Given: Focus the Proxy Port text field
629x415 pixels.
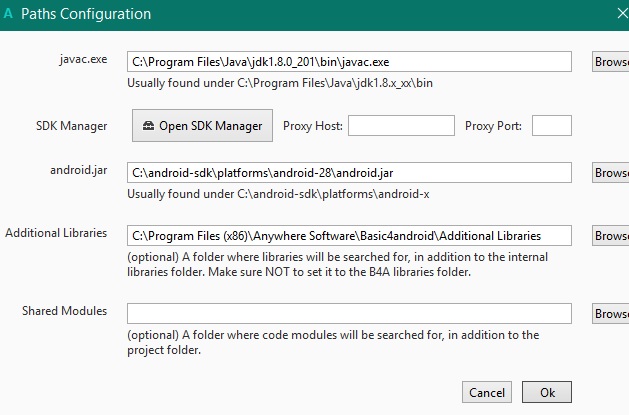Looking at the screenshot, I should click(x=552, y=125).
